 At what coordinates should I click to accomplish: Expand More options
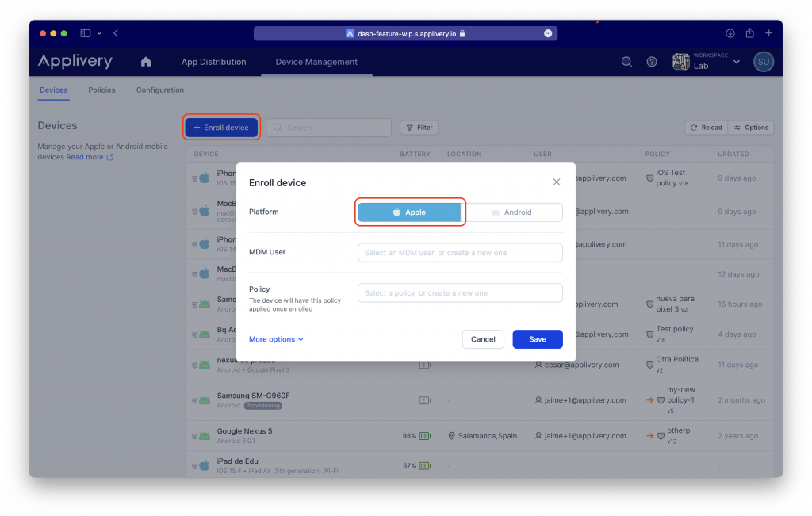276,339
